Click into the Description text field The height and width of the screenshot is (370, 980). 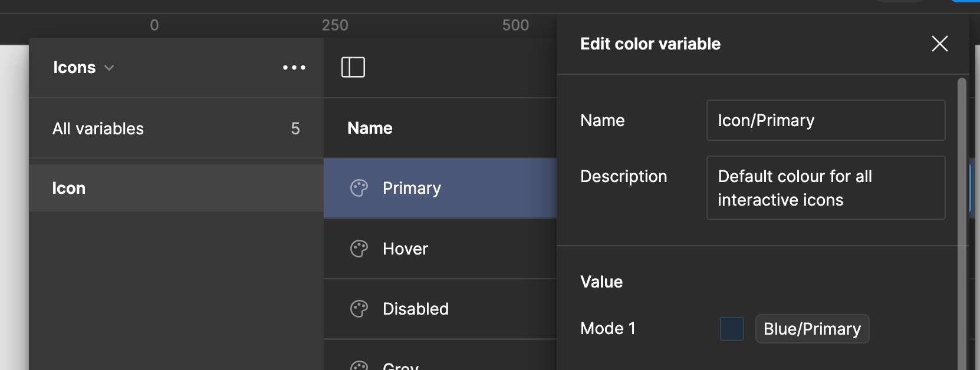[826, 187]
